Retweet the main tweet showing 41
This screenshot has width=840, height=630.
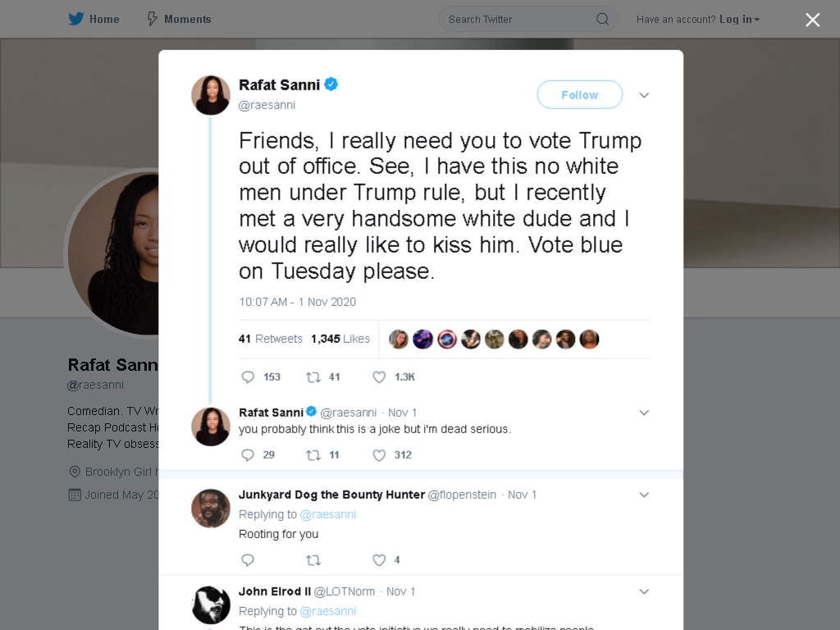[313, 377]
